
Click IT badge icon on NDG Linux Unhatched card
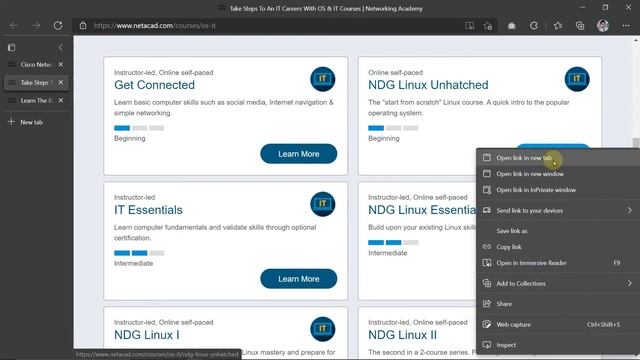tap(577, 79)
